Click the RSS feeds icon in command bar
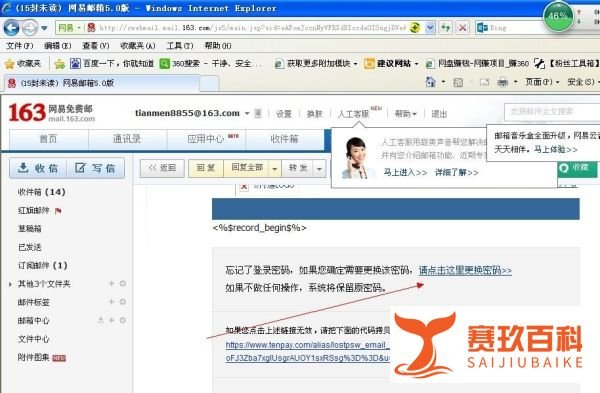600x393 pixels. click(458, 82)
